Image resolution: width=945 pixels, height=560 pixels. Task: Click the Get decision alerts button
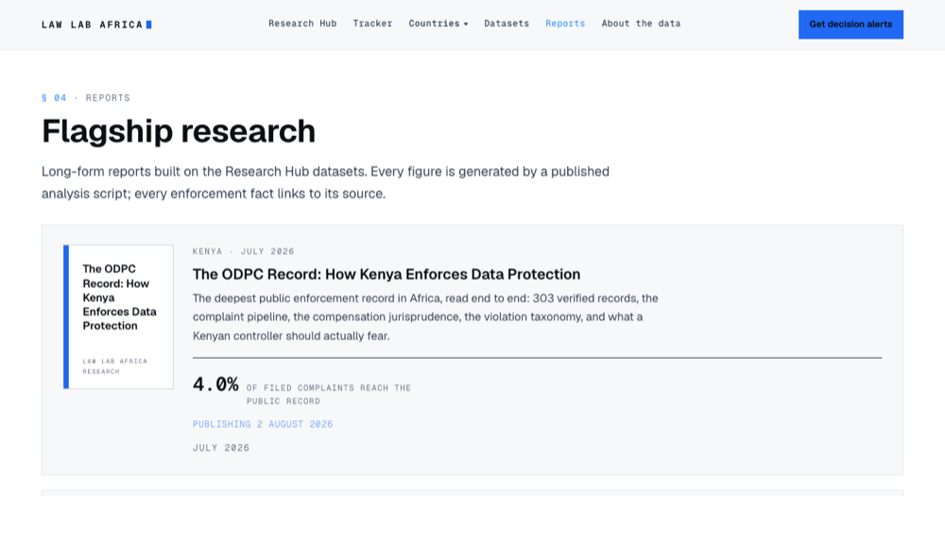point(850,25)
